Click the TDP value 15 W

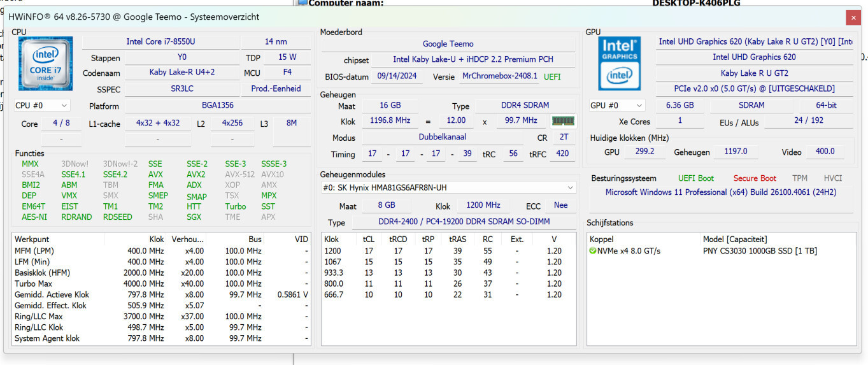[288, 57]
